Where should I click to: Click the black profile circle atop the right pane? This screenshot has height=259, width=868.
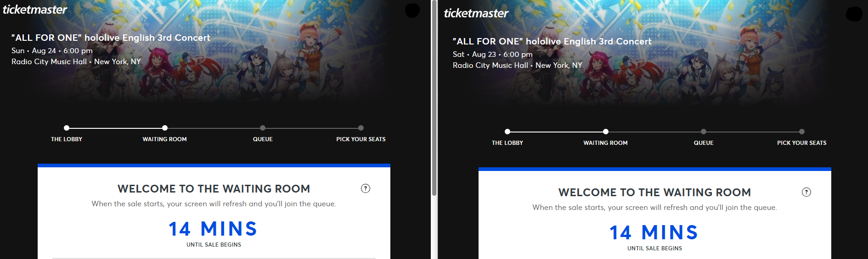tap(854, 14)
